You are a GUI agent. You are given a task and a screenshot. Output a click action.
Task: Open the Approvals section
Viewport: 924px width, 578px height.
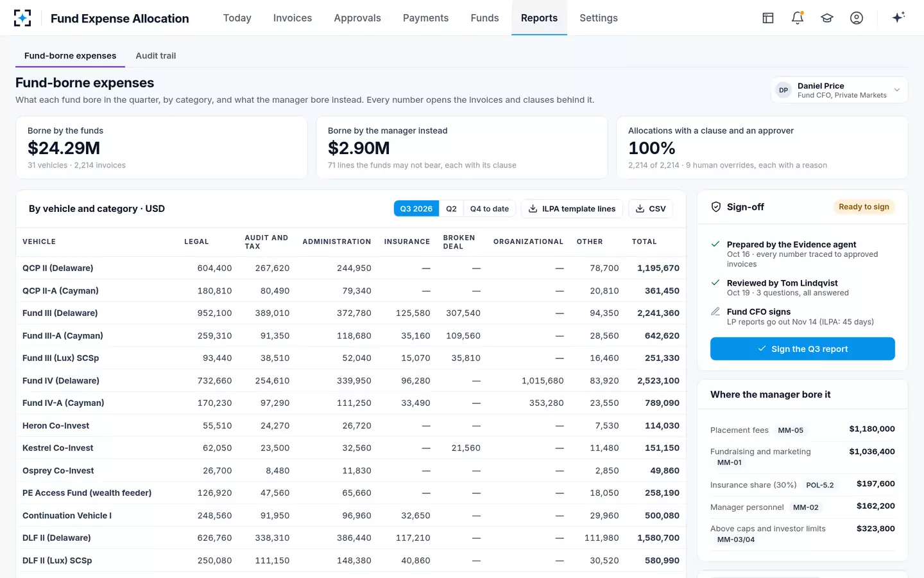tap(357, 18)
